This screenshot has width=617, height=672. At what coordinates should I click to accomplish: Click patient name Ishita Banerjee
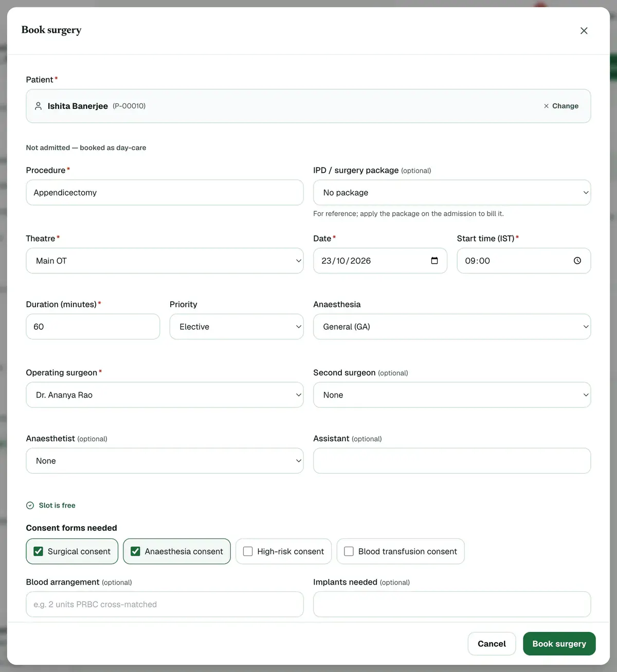pyautogui.click(x=78, y=106)
